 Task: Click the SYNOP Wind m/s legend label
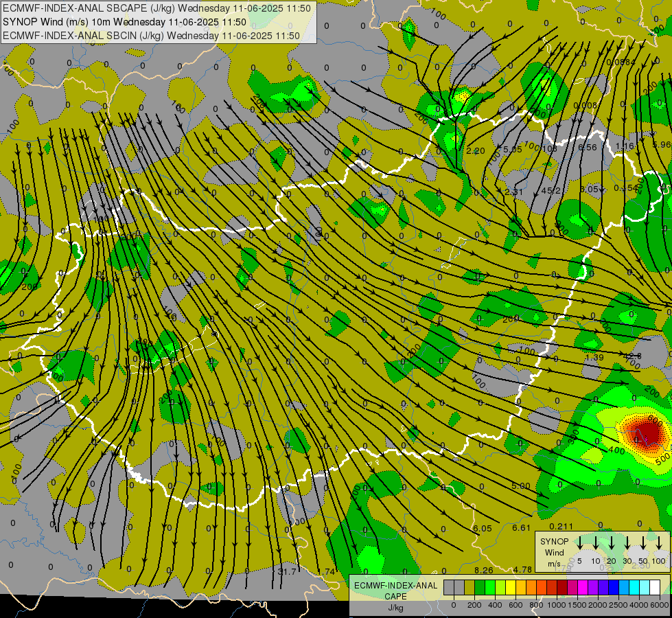coord(554,552)
